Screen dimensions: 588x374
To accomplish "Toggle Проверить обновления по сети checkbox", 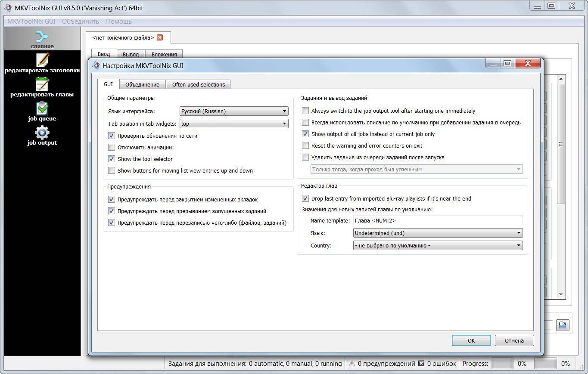I will pos(112,136).
